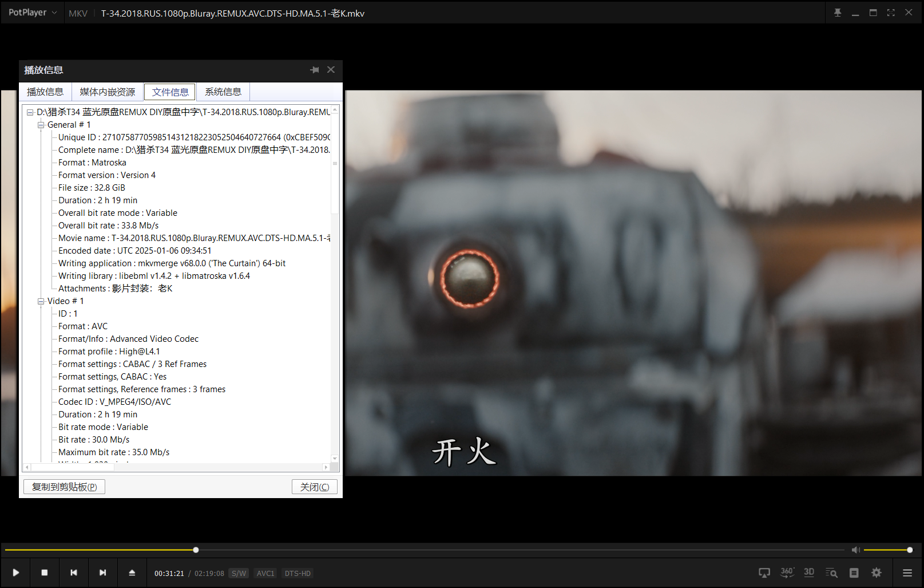The height and width of the screenshot is (588, 924).
Task: Collapse the root file path tree node
Action: pyautogui.click(x=30, y=112)
